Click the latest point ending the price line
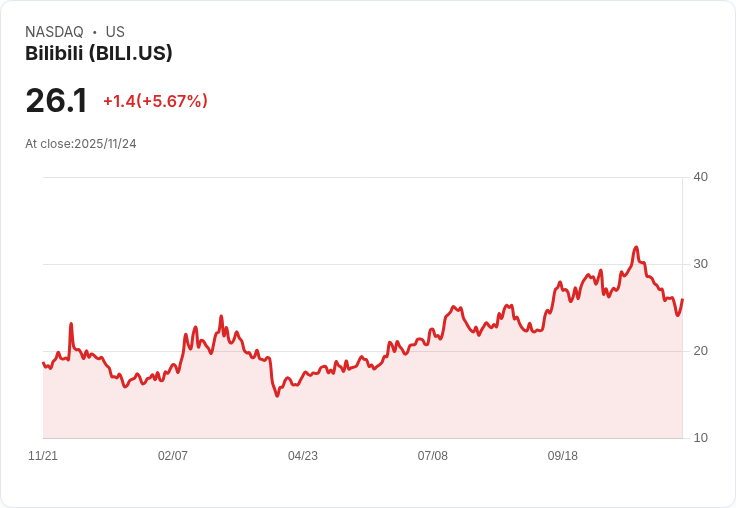The width and height of the screenshot is (736, 508). coord(682,300)
